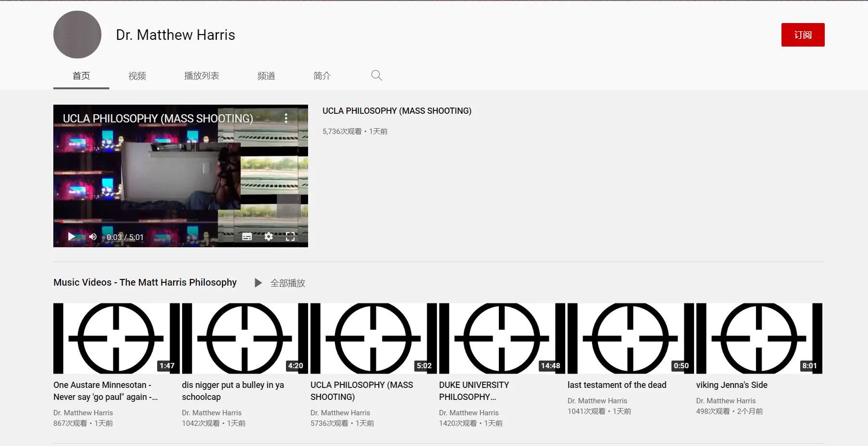Enter fullscreen in the featured video player
This screenshot has width=868, height=446.
pos(290,237)
